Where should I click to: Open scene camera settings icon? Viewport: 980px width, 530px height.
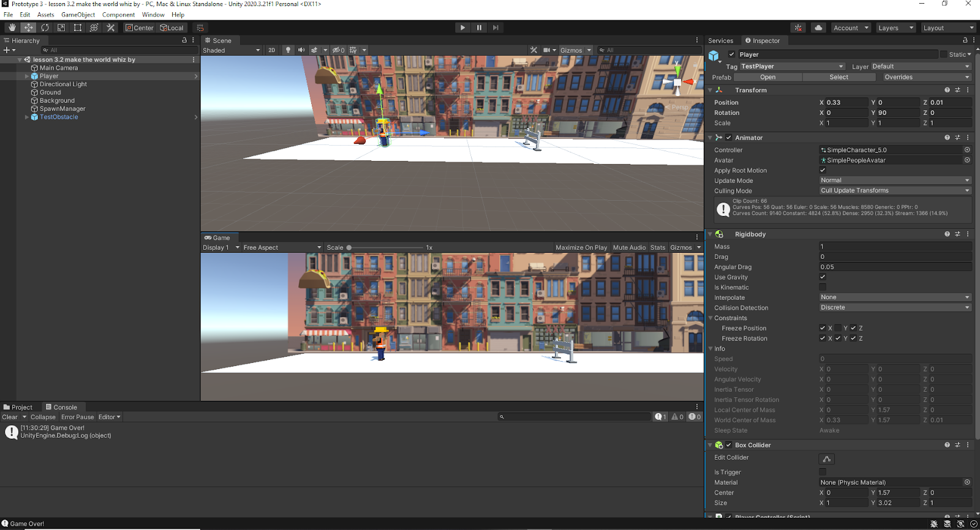547,50
